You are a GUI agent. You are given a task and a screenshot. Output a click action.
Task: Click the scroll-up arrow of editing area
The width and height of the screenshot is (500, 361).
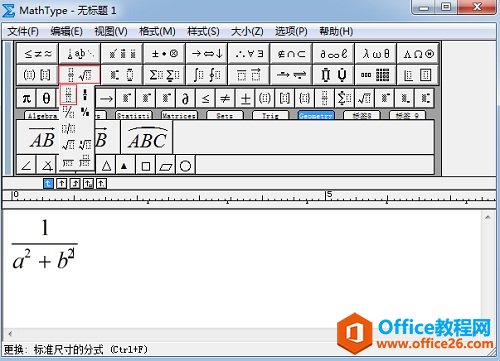point(488,217)
